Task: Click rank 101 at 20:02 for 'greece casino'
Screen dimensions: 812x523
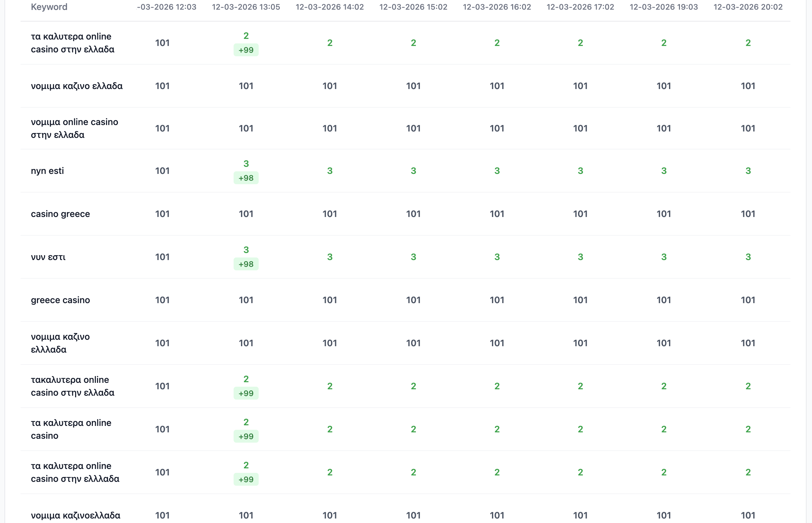Action: click(x=748, y=300)
